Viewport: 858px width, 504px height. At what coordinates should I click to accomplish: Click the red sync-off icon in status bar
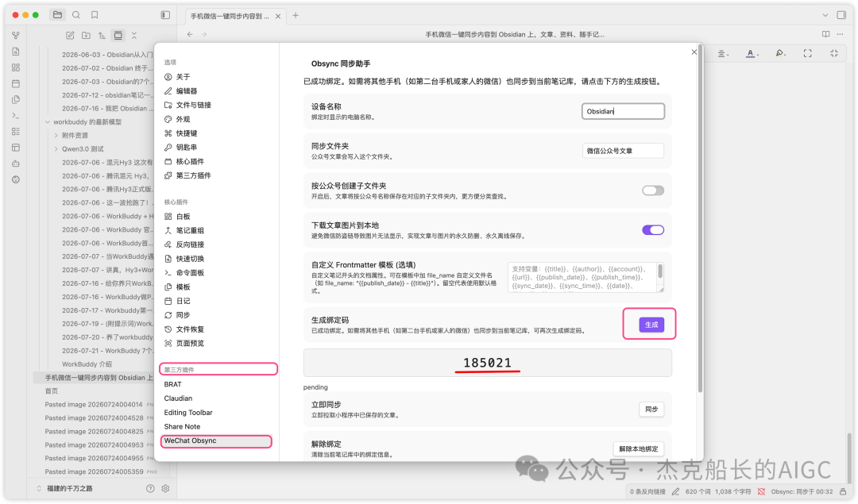tap(761, 491)
